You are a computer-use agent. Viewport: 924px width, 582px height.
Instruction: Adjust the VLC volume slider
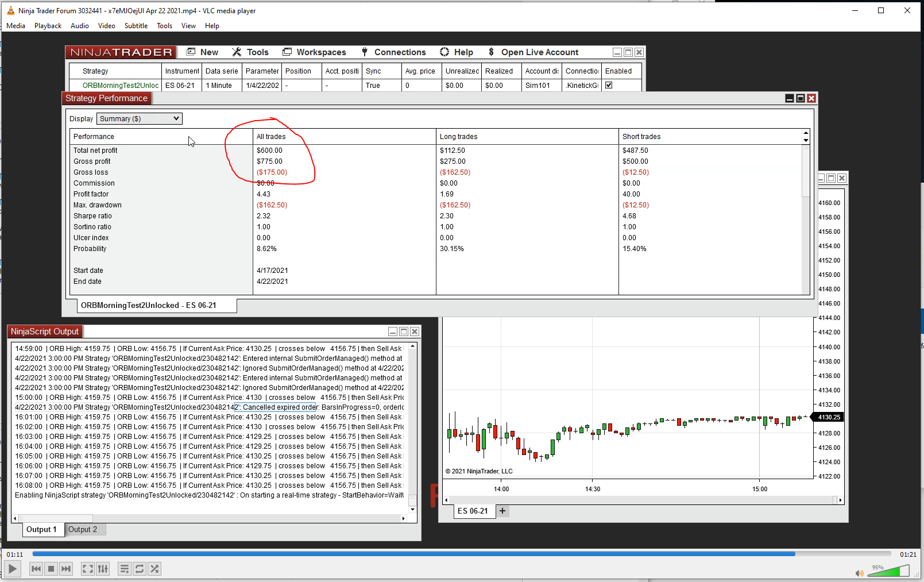click(889, 571)
